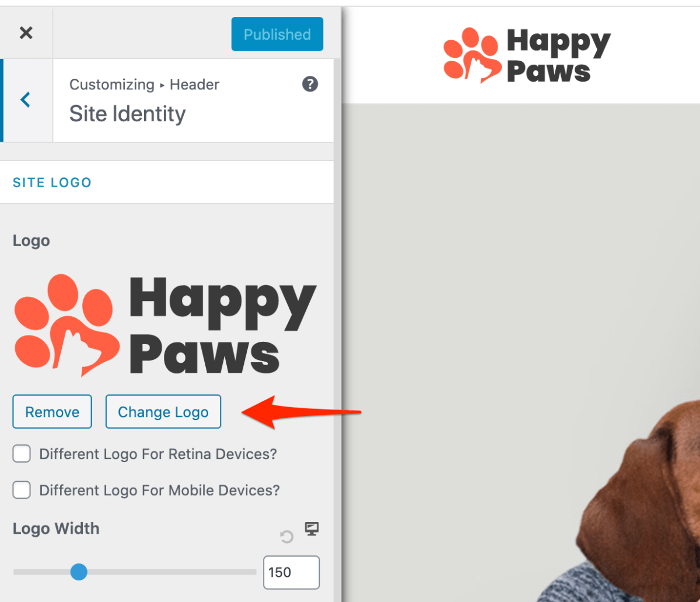Viewport: 700px width, 602px height.
Task: Reset logo width with the circular arrow icon
Action: (x=286, y=537)
